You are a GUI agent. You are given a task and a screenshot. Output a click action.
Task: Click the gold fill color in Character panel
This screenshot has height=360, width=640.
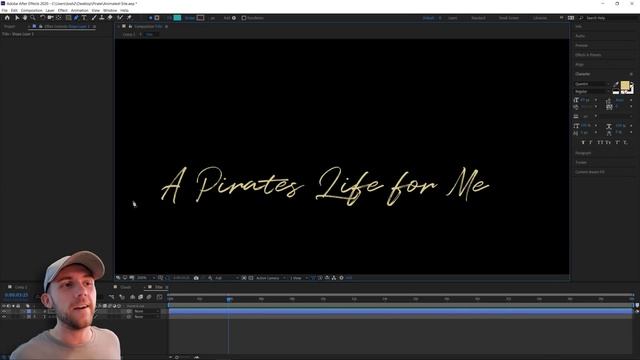click(x=625, y=85)
